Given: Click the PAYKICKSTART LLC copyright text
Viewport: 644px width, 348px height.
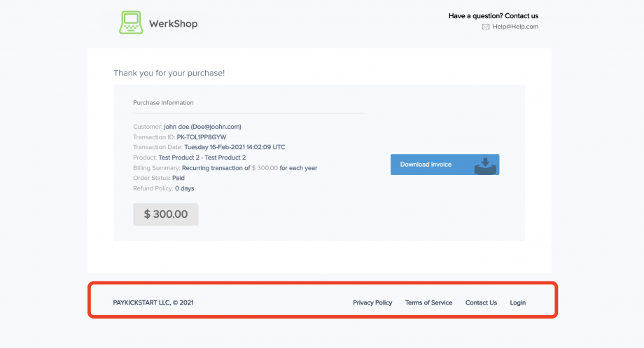Looking at the screenshot, I should click(x=153, y=302).
